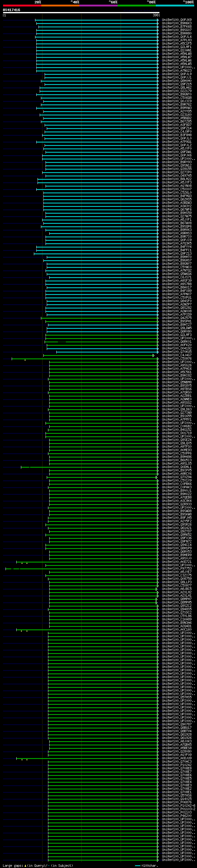Select the UniRef100_A0DJU9 label
The height and width of the screenshot is (868, 197).
177,758
